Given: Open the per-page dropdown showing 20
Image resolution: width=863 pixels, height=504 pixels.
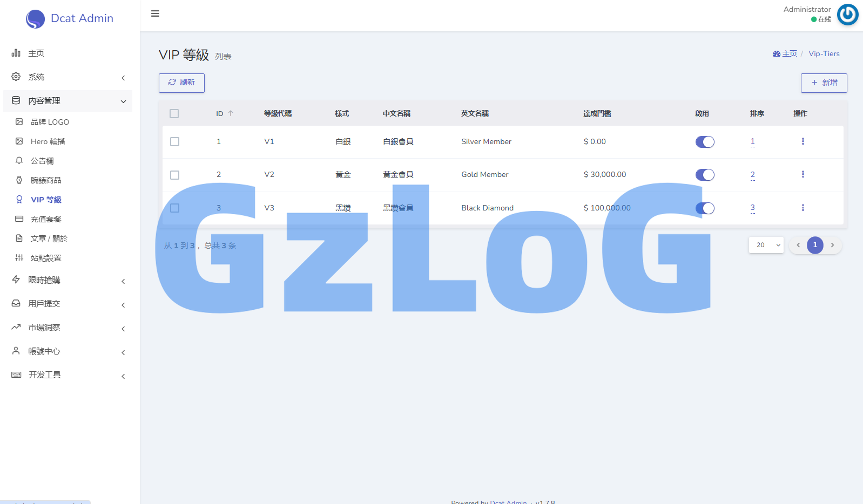Looking at the screenshot, I should (766, 245).
